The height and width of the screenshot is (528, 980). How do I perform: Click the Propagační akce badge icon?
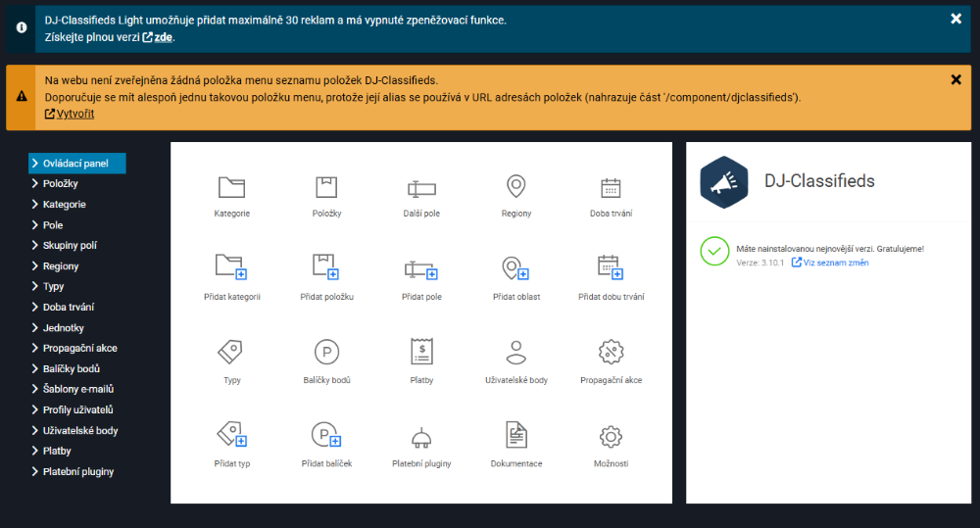coord(611,352)
